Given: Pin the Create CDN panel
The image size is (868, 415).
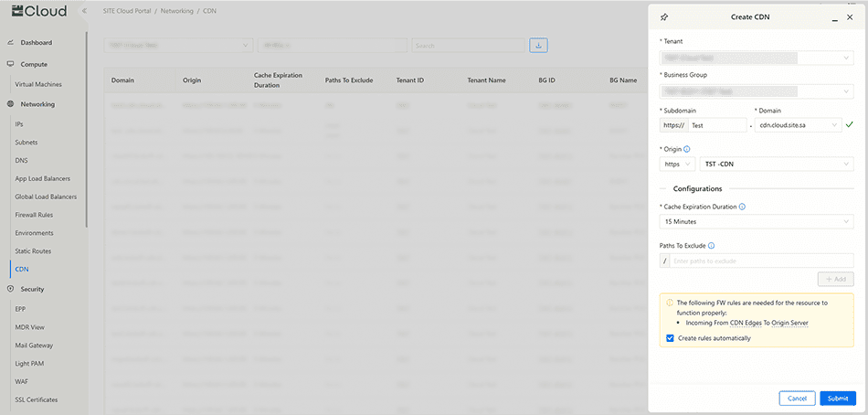Looking at the screenshot, I should click(x=664, y=16).
